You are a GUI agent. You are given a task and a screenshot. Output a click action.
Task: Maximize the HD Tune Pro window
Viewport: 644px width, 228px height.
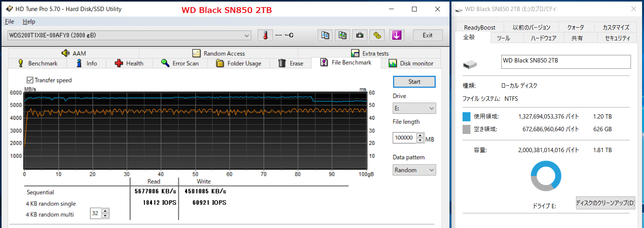(x=414, y=9)
